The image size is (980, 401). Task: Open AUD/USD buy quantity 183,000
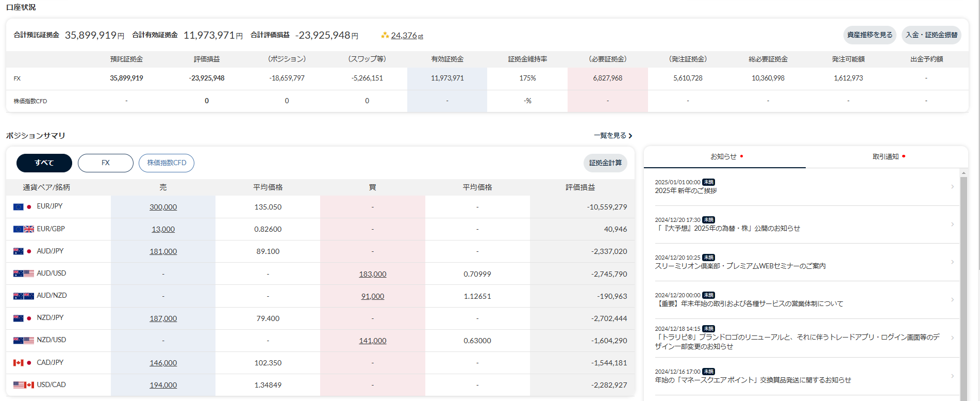point(373,274)
